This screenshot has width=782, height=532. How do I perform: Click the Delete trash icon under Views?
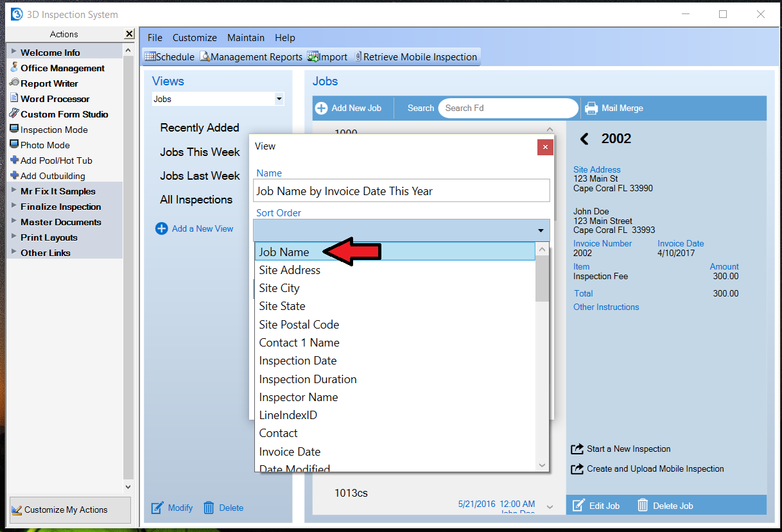click(209, 508)
